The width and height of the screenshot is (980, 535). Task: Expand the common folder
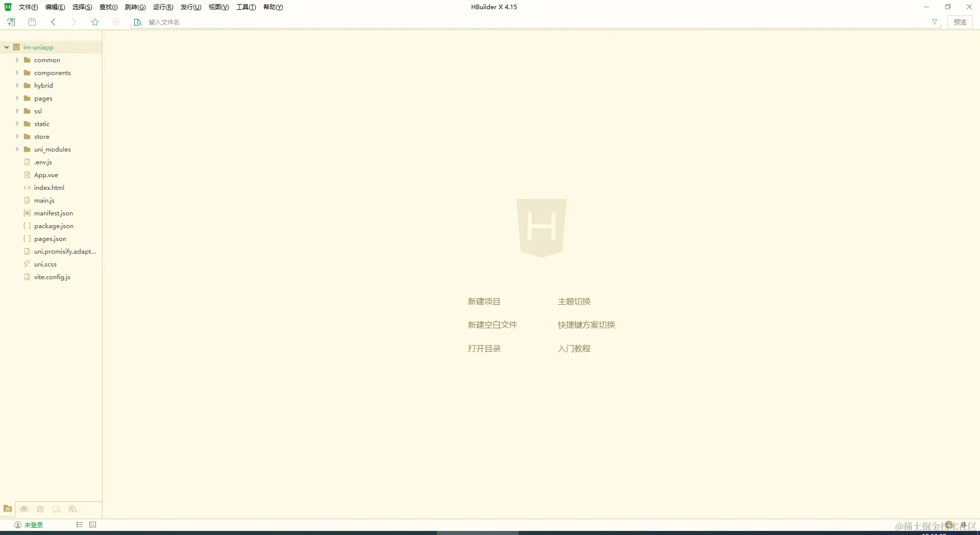17,60
